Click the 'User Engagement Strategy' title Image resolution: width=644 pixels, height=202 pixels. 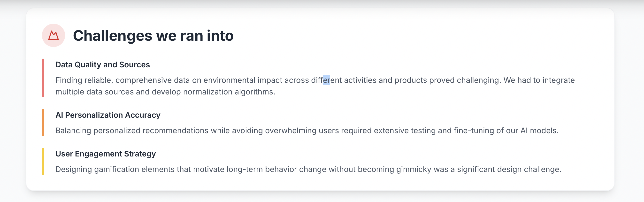pos(106,154)
